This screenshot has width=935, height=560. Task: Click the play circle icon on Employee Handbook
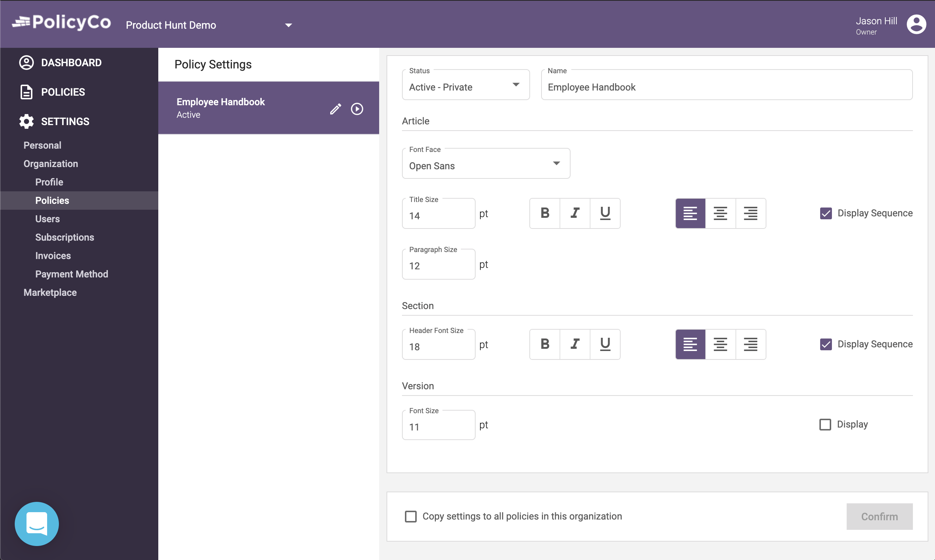click(357, 109)
